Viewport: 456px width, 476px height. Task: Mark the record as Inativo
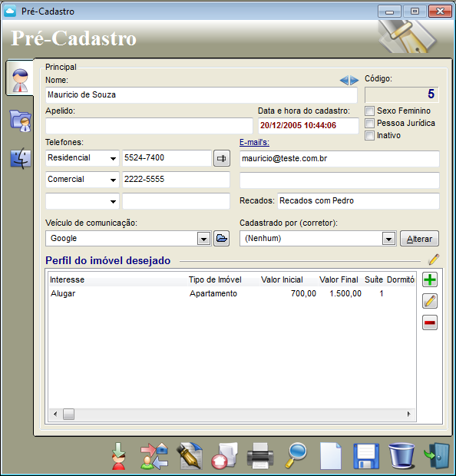(x=369, y=135)
